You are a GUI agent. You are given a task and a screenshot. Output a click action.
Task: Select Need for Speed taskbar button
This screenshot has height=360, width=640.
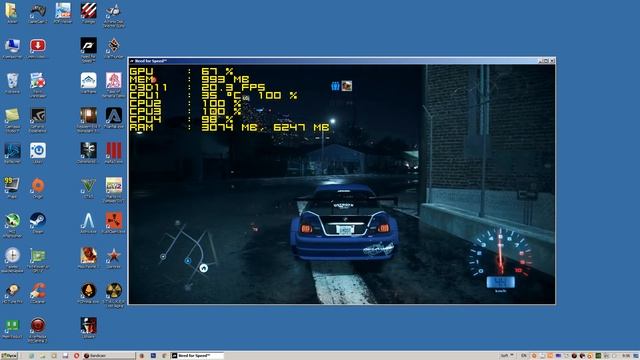[x=198, y=356]
